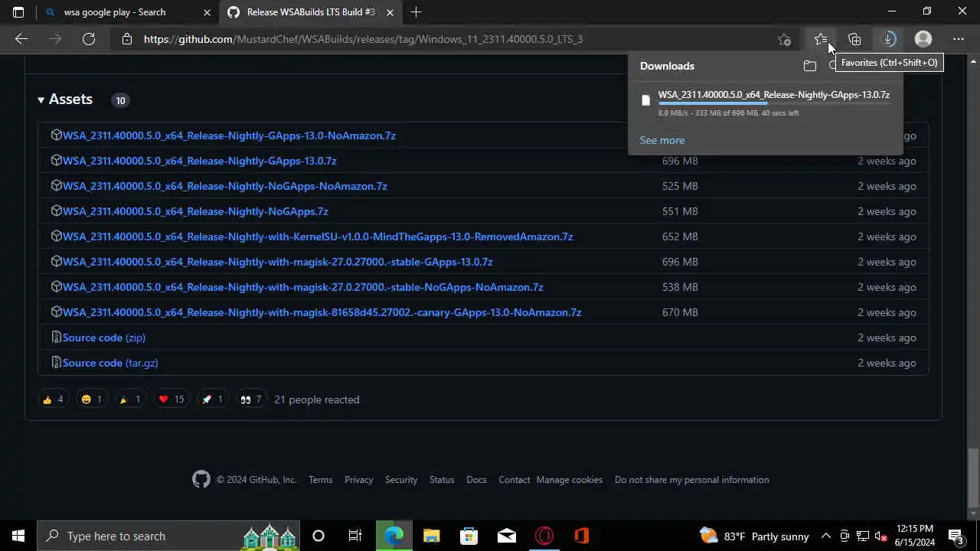980x551 pixels.
Task: Download magisk canary GApps NoAmazon asset
Action: pos(322,312)
